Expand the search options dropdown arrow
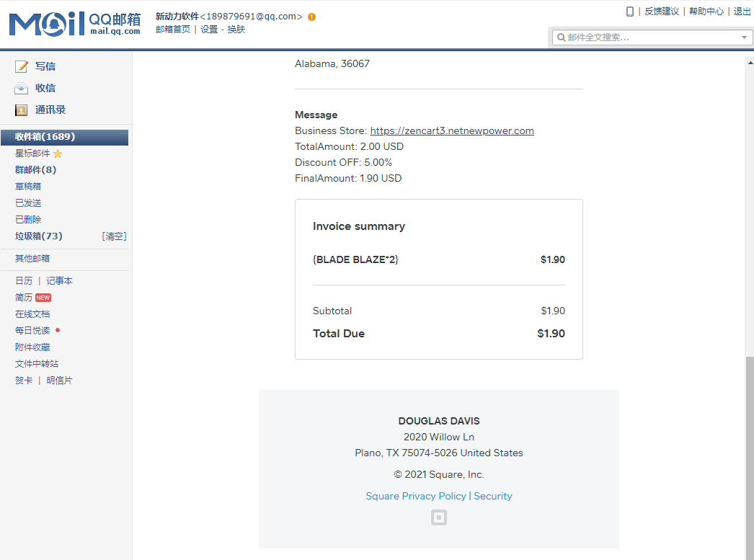Screen dimensions: 754x560 pos(744,37)
